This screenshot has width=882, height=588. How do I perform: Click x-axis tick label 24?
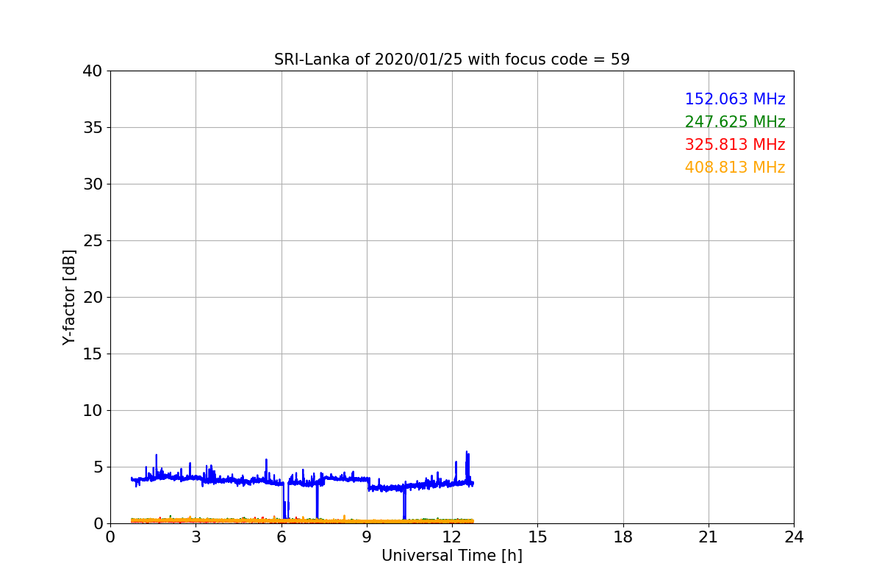coord(794,537)
